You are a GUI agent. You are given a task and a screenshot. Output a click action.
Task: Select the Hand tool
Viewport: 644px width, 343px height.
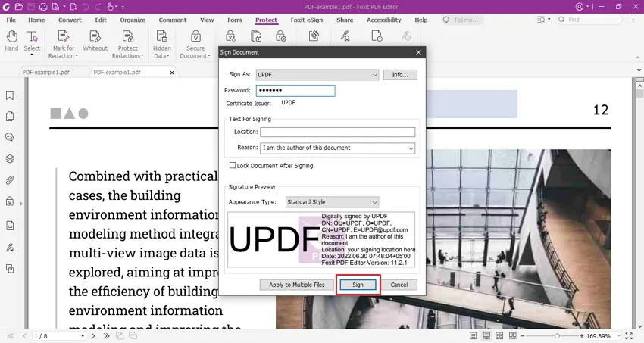(x=11, y=41)
